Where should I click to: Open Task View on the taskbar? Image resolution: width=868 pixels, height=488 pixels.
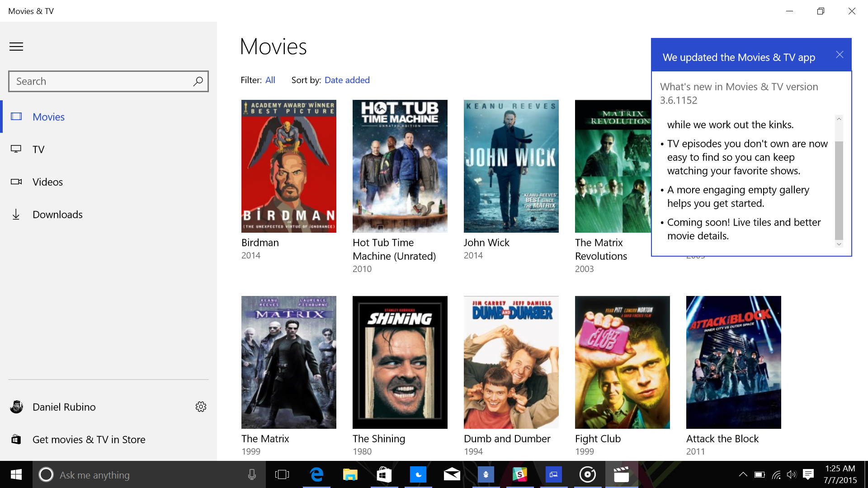[x=282, y=474]
